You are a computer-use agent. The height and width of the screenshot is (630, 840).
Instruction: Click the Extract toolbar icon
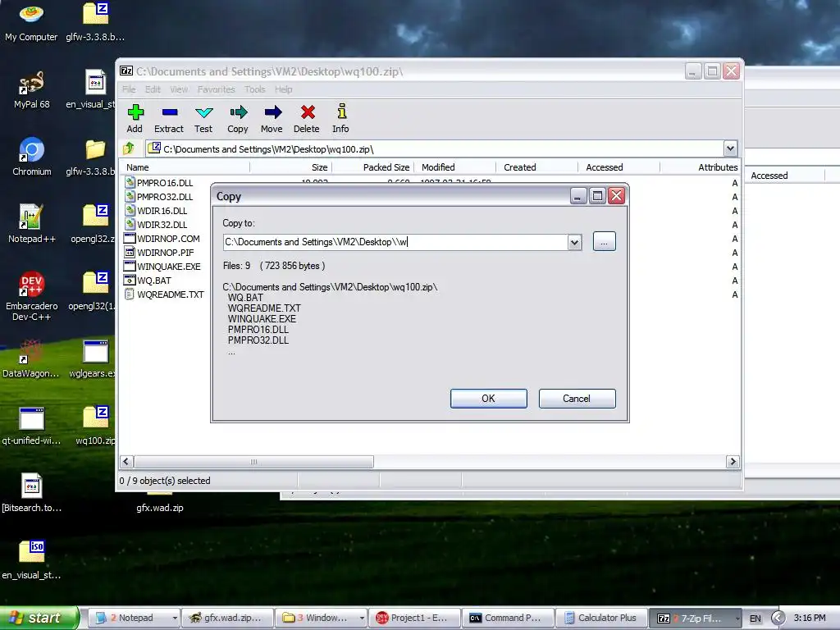[169, 118]
